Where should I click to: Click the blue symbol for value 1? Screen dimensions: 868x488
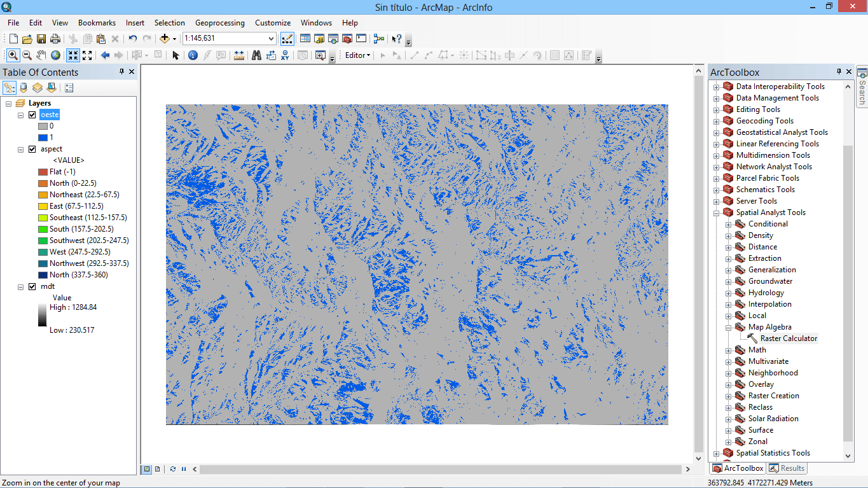click(43, 137)
